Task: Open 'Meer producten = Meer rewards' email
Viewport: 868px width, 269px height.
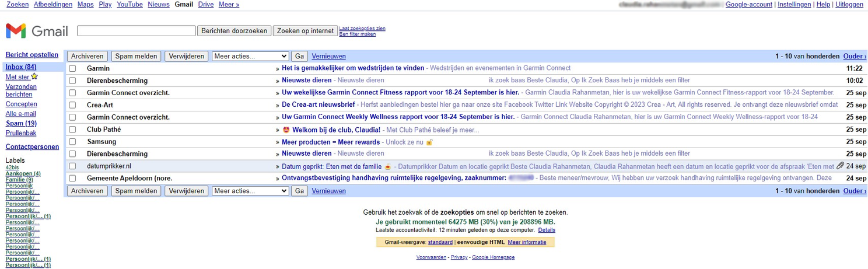Action: click(x=331, y=142)
